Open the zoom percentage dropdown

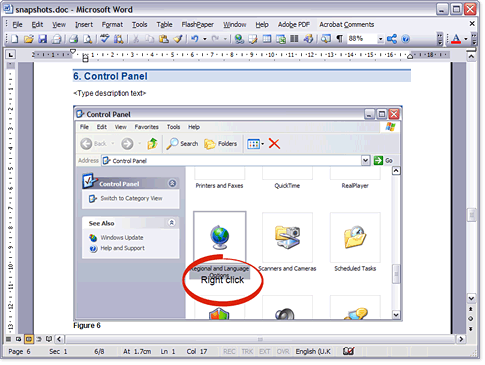tap(380, 39)
